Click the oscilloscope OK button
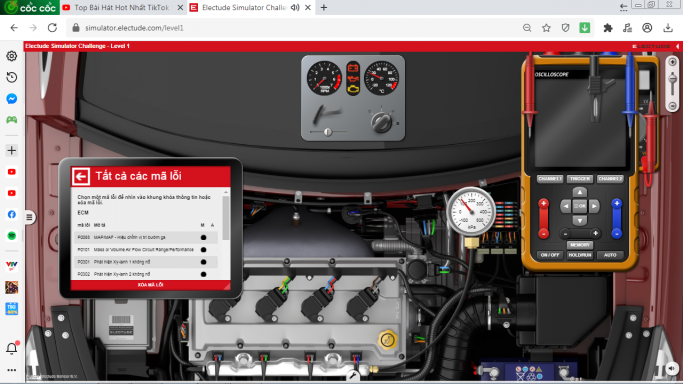This screenshot has height=384, width=683. pos(580,206)
